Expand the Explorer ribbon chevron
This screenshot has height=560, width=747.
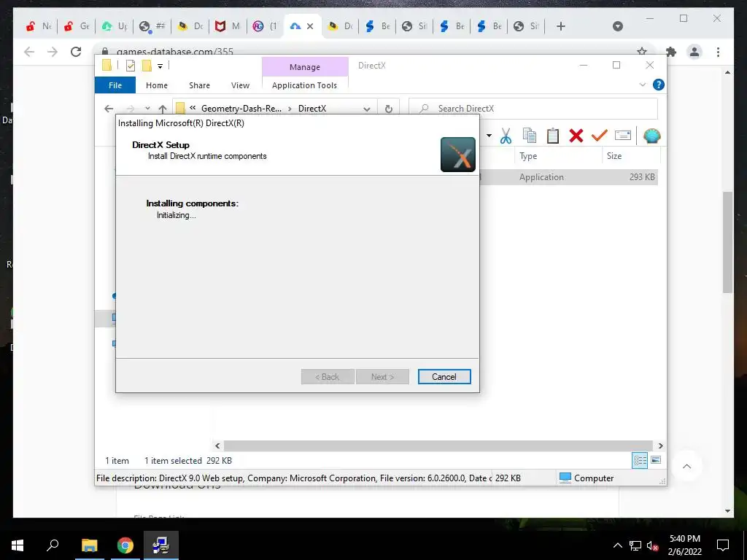[x=642, y=85]
